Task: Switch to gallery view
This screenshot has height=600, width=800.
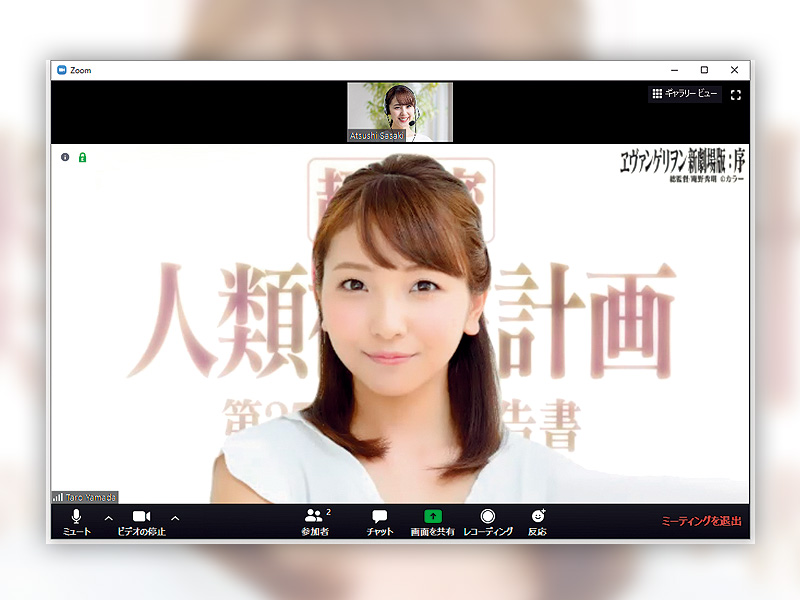Action: point(685,93)
